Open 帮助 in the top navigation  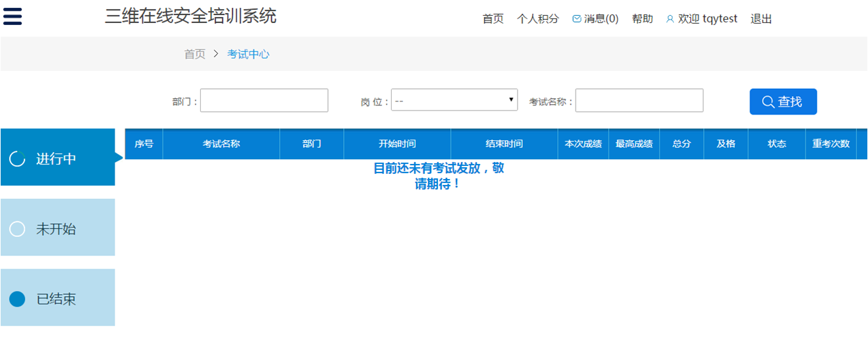point(642,19)
